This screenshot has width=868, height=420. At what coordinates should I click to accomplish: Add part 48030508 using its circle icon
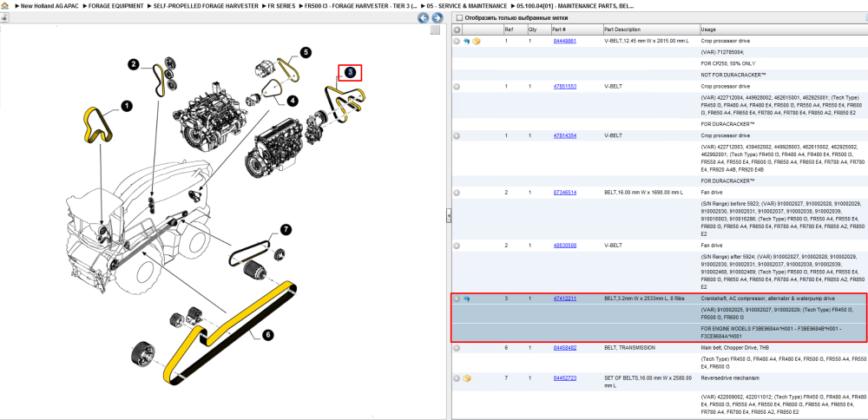click(x=457, y=245)
